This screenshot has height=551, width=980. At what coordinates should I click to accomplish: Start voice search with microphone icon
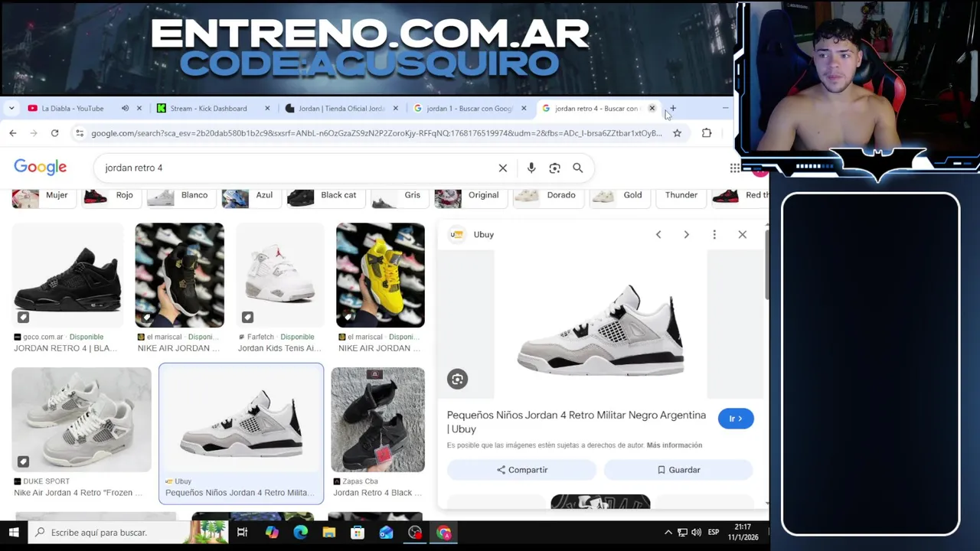(x=531, y=168)
